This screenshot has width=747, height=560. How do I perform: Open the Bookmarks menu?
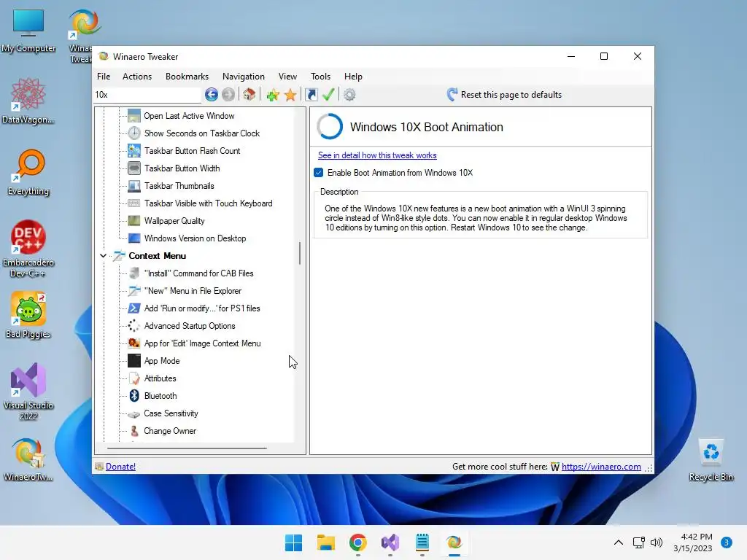coord(187,76)
